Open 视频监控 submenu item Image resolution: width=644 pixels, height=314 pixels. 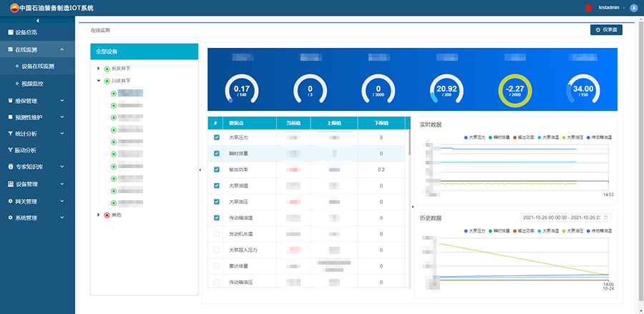pos(37,84)
